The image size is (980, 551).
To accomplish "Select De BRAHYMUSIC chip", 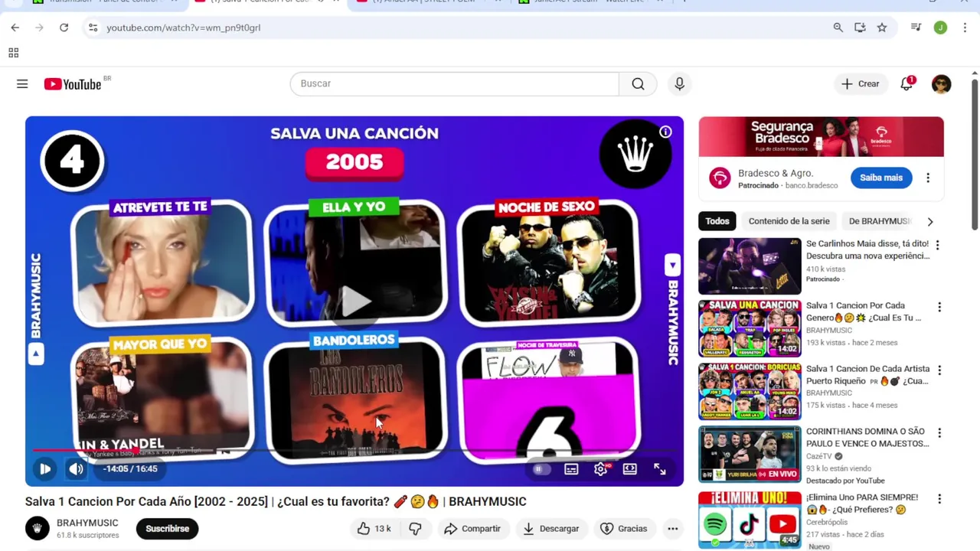I will click(879, 221).
